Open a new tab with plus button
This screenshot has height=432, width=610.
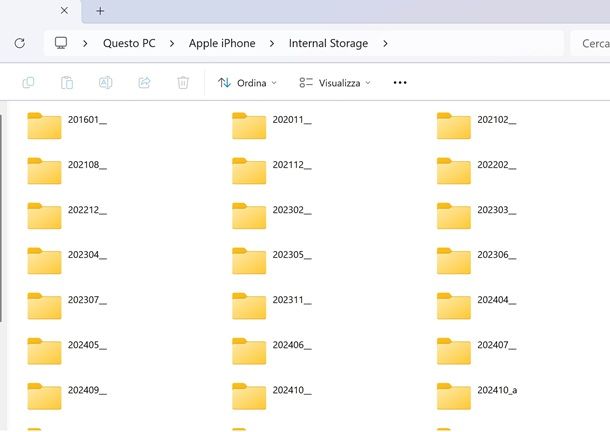click(x=100, y=11)
